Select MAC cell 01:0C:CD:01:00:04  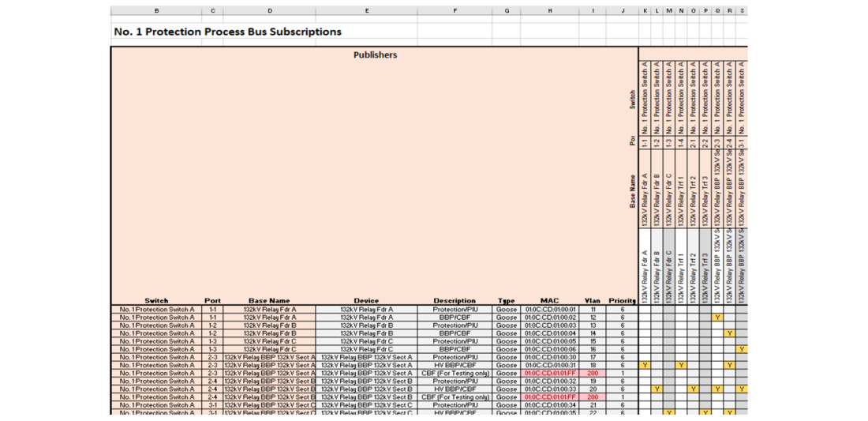550,333
